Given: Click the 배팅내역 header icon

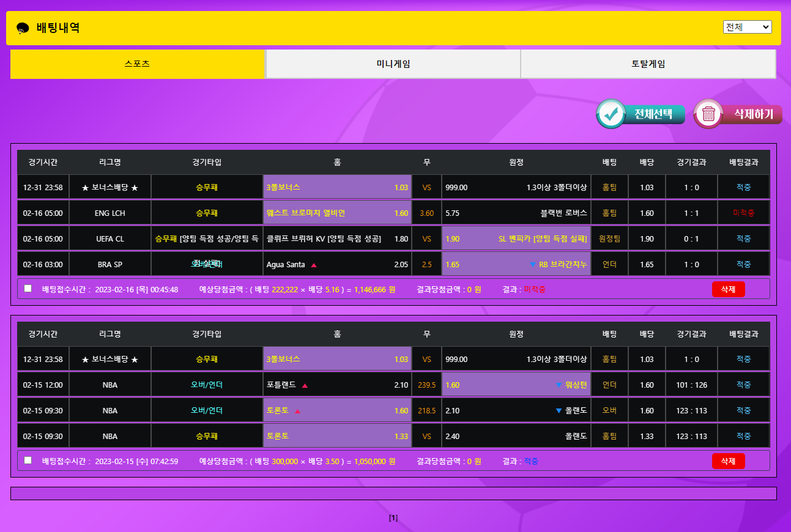Looking at the screenshot, I should pyautogui.click(x=23, y=28).
